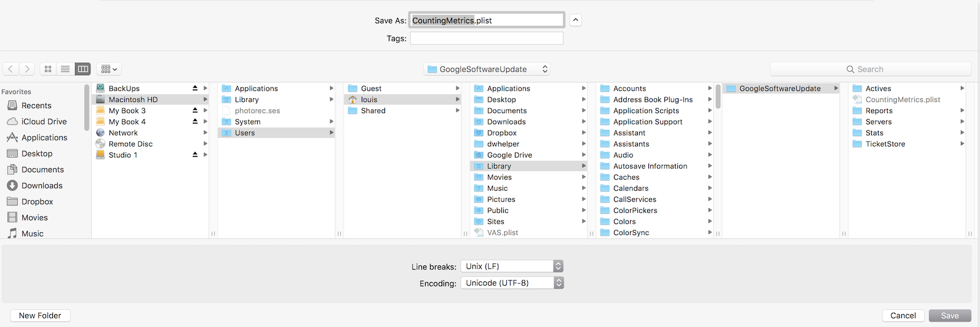
Task: Open the Reports folder
Action: (x=907, y=110)
